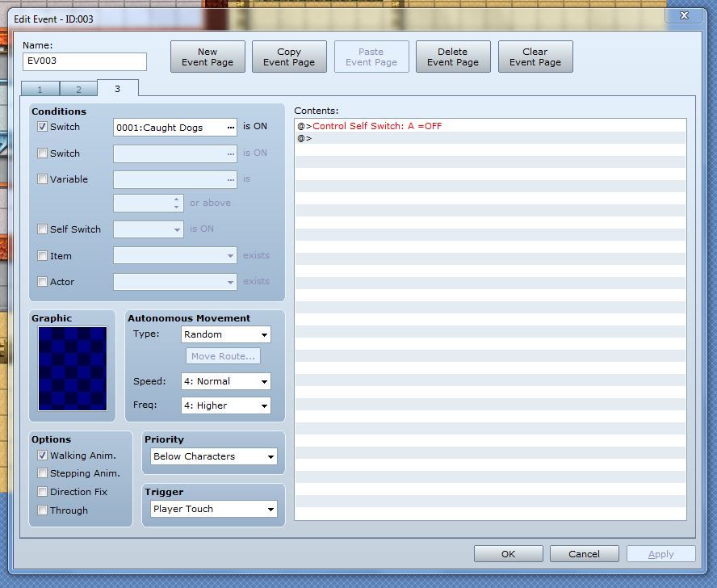Enable the Self Switch condition checkbox
The image size is (717, 588).
coord(43,229)
